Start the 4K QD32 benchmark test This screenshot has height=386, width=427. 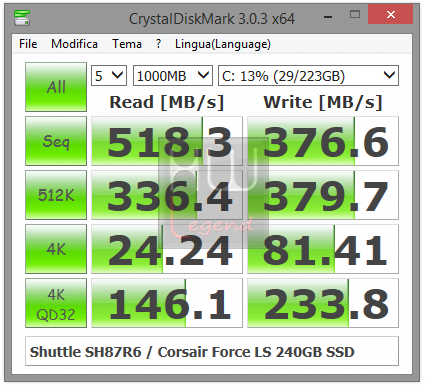(x=56, y=303)
